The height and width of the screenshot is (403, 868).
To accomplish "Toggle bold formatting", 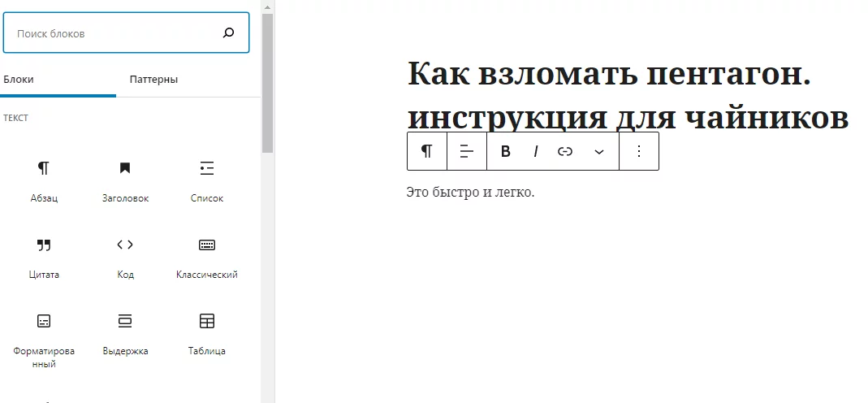I will [x=505, y=151].
